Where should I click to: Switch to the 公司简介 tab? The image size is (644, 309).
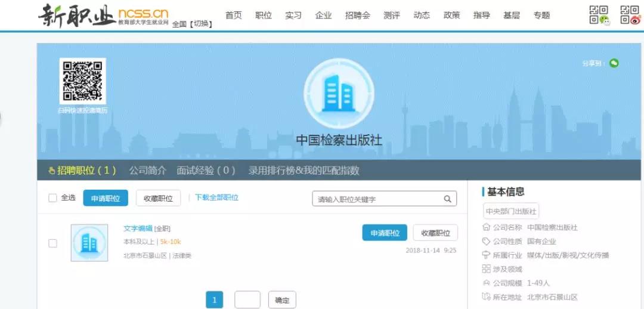click(x=147, y=171)
